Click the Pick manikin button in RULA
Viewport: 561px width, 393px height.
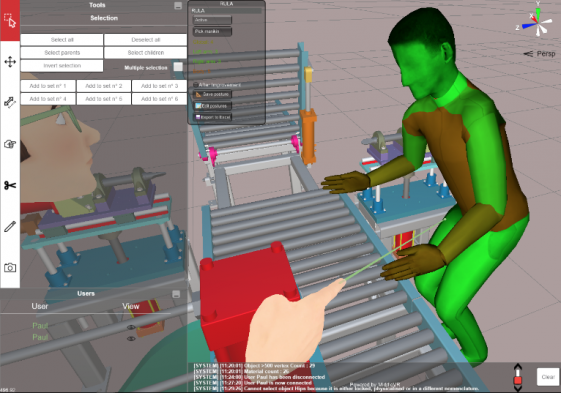(x=212, y=31)
